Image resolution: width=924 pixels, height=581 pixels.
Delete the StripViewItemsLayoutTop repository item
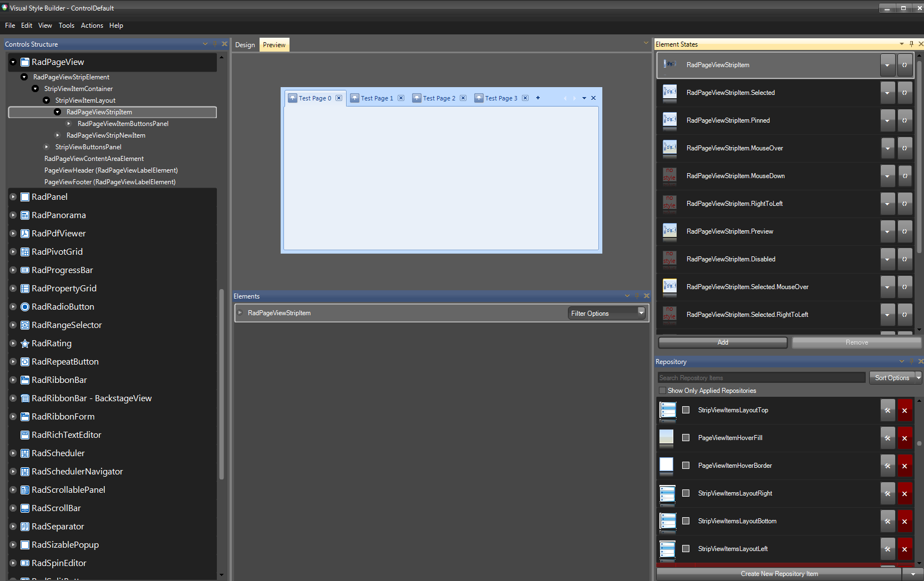[905, 411]
